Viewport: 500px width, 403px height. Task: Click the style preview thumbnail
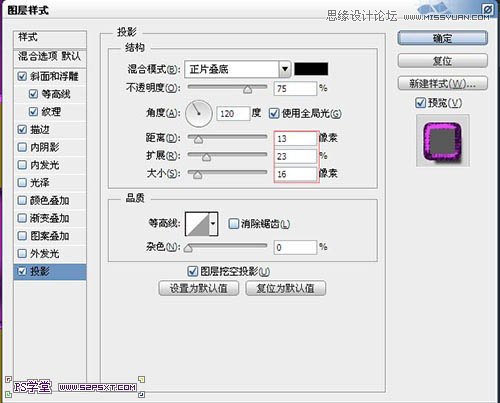(443, 140)
